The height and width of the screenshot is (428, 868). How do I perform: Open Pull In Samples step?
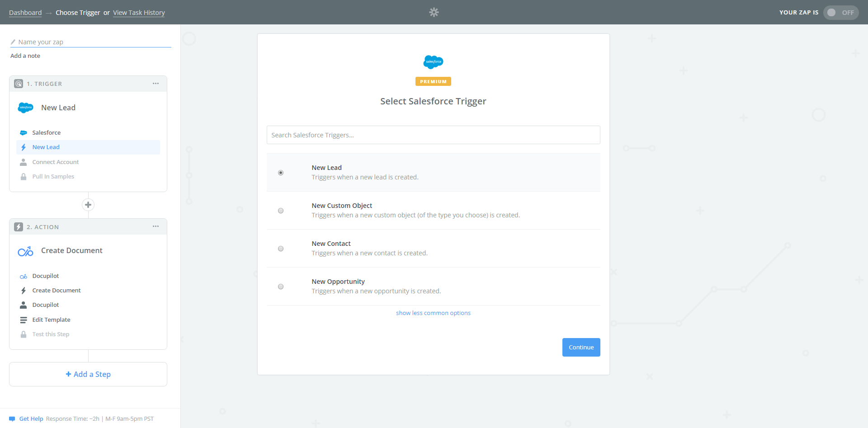coord(88,177)
